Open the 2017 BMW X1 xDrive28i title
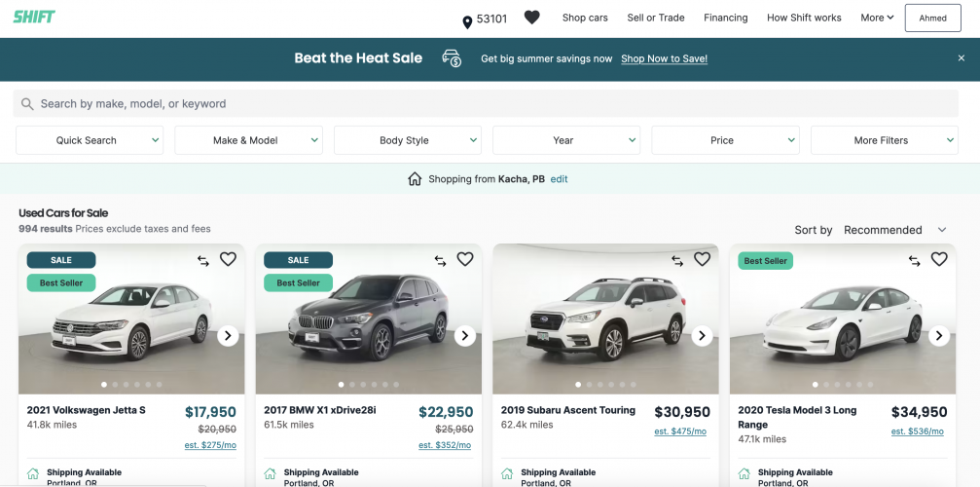This screenshot has width=980, height=487. coord(320,410)
